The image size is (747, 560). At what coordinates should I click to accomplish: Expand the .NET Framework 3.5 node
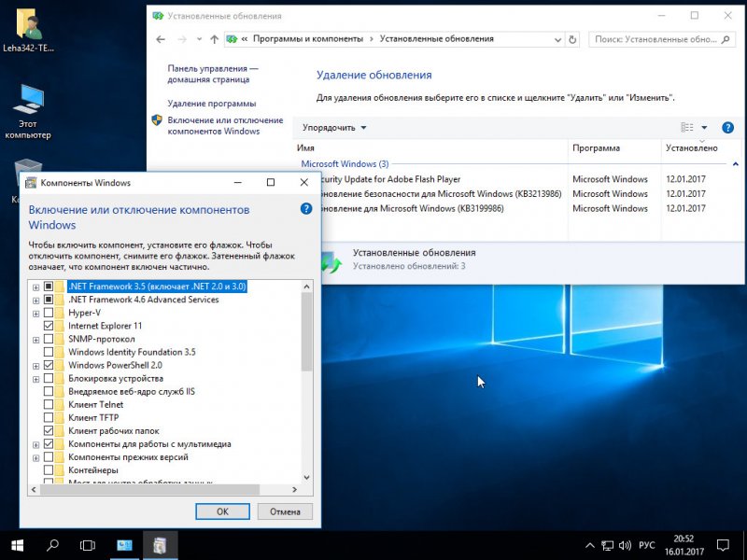(x=35, y=287)
